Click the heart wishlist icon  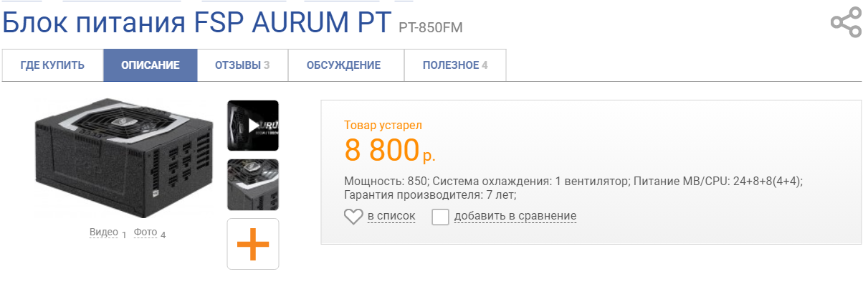[x=353, y=216]
